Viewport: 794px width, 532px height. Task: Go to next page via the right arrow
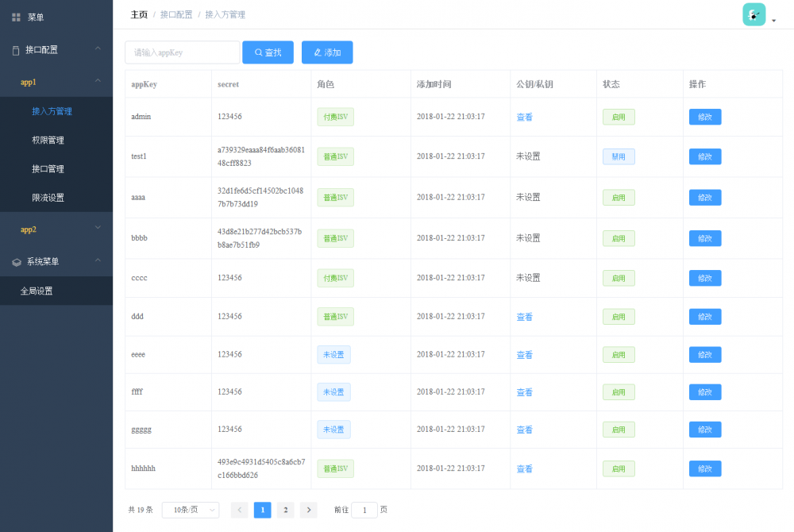point(308,510)
